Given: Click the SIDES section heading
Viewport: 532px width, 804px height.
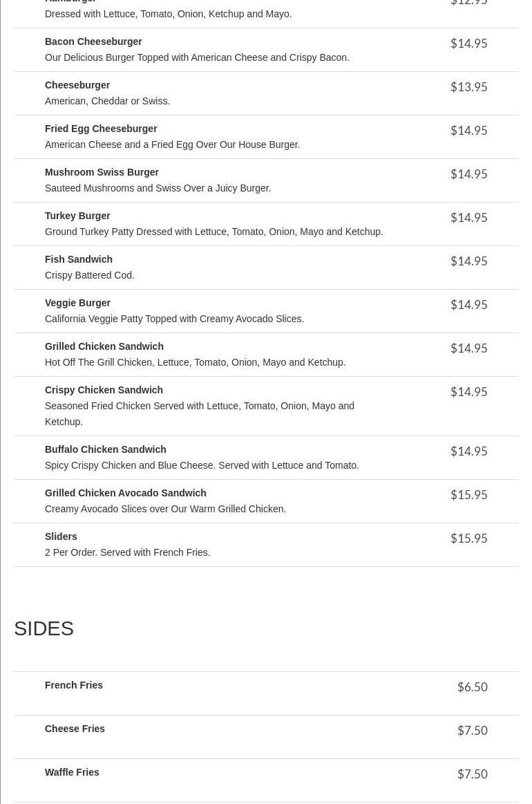Looking at the screenshot, I should click(44, 628).
